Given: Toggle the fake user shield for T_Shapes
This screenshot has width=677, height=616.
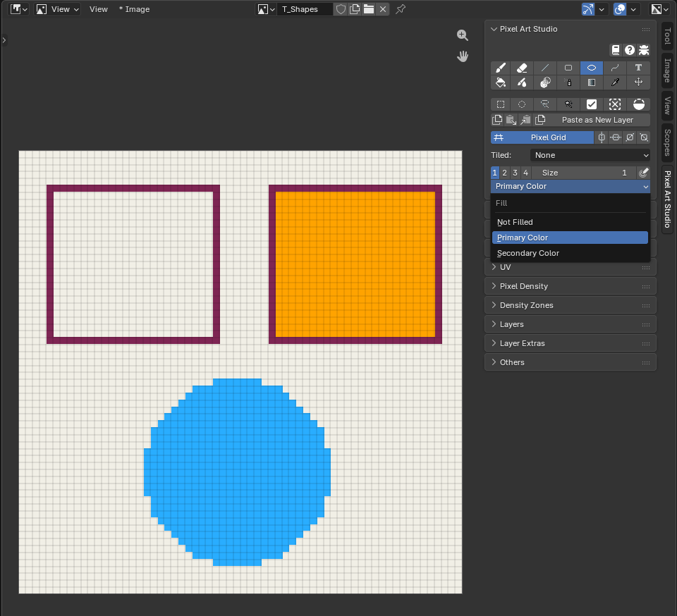Looking at the screenshot, I should tap(341, 9).
